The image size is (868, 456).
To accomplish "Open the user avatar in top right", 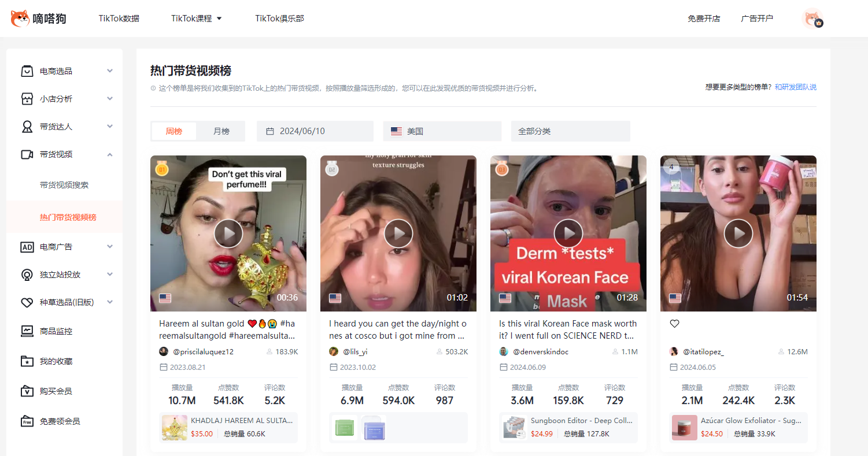I will pyautogui.click(x=813, y=18).
